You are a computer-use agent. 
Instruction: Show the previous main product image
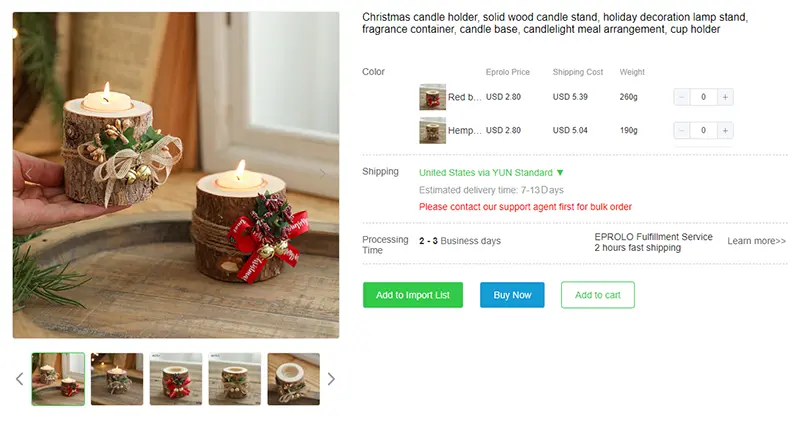[29, 174]
